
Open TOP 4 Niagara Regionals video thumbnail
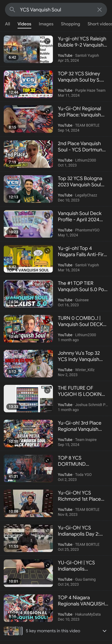(28, 608)
